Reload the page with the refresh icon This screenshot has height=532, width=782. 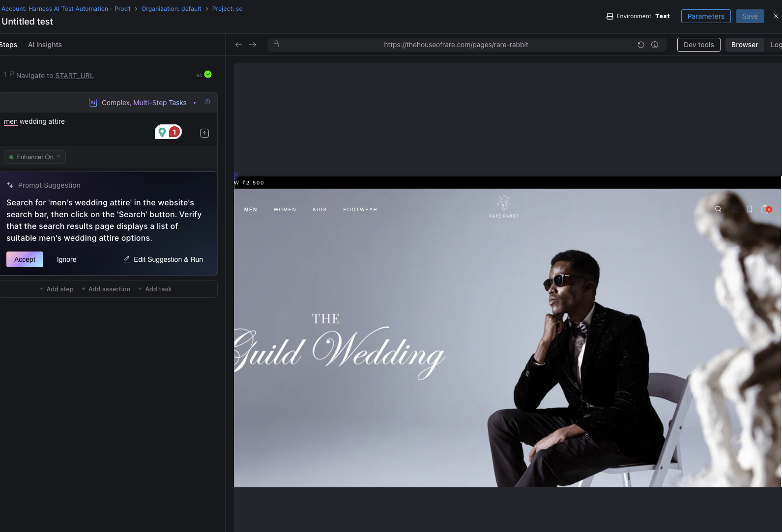tap(641, 45)
